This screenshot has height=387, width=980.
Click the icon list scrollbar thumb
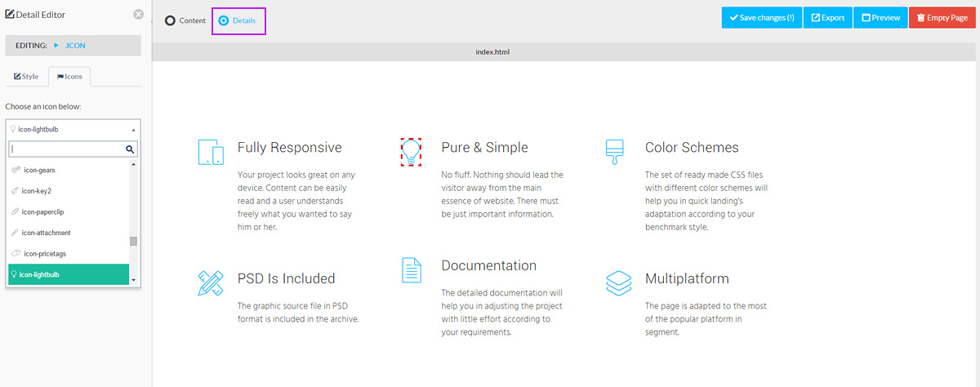(134, 242)
